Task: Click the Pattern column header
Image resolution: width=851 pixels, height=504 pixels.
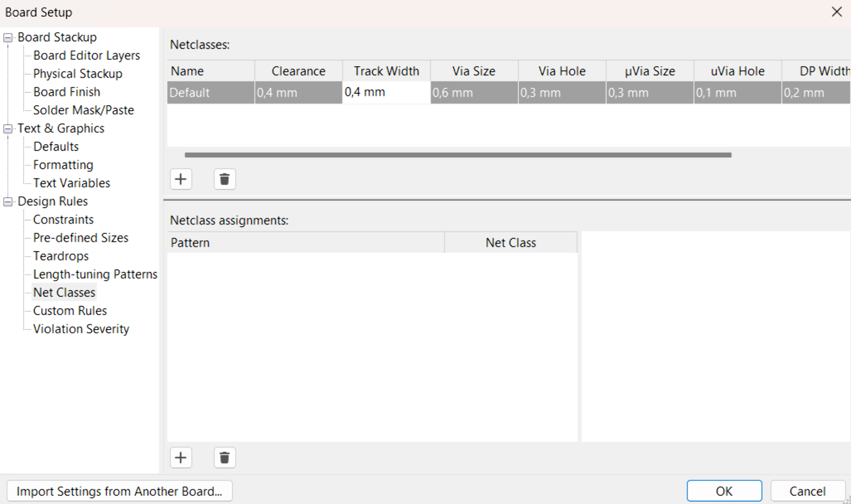Action: coord(305,243)
